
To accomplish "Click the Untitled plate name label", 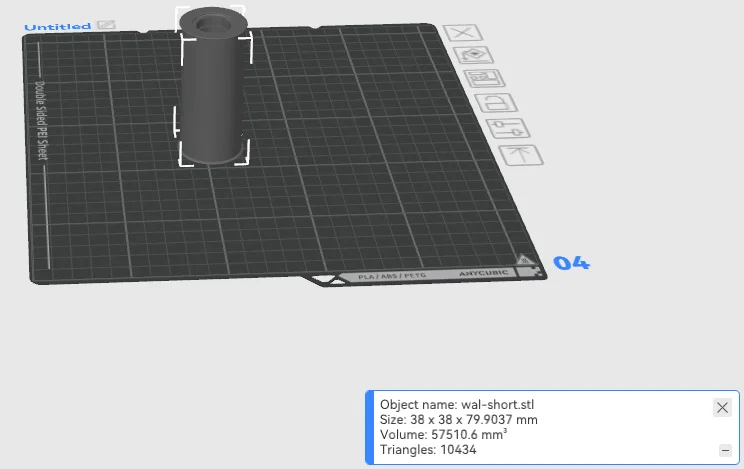I will click(57, 27).
